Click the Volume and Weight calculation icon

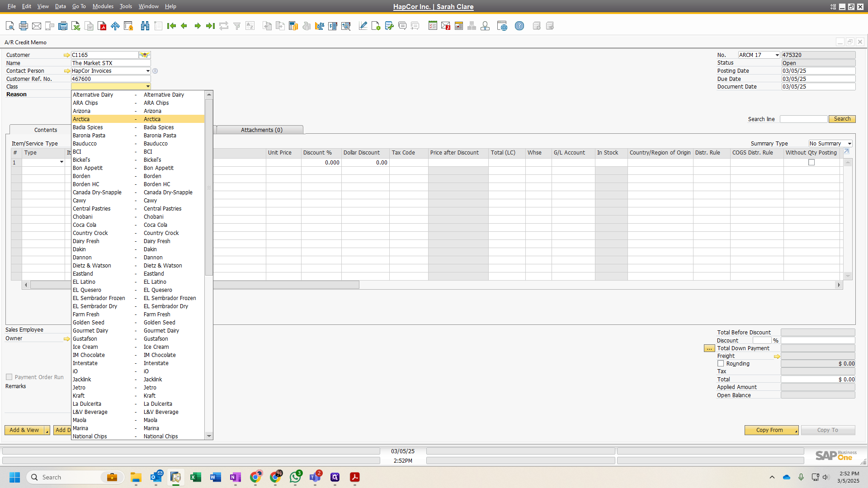tap(320, 26)
